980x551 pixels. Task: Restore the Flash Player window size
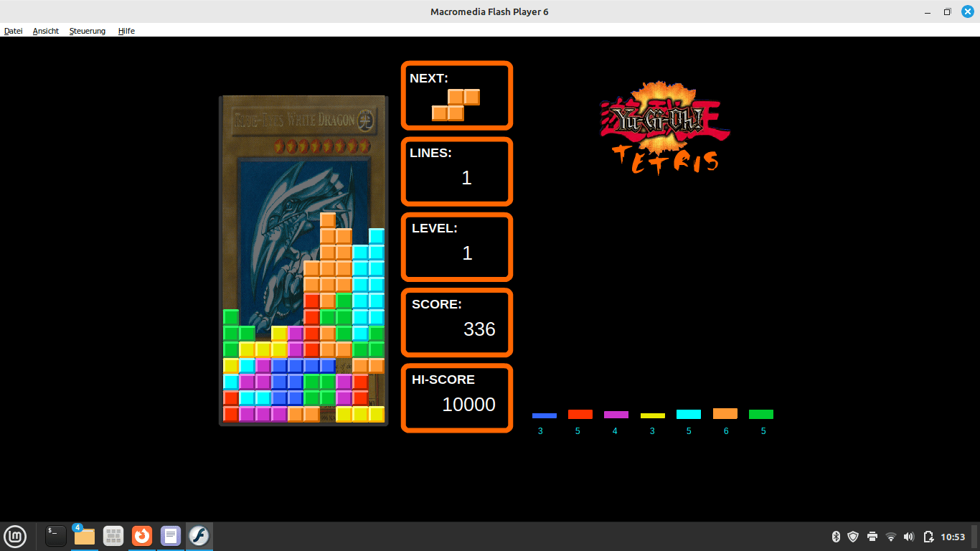[x=947, y=11]
